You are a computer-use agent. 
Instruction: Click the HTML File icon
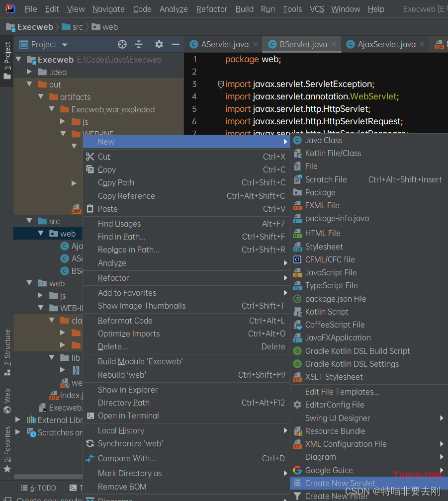pyautogui.click(x=297, y=234)
